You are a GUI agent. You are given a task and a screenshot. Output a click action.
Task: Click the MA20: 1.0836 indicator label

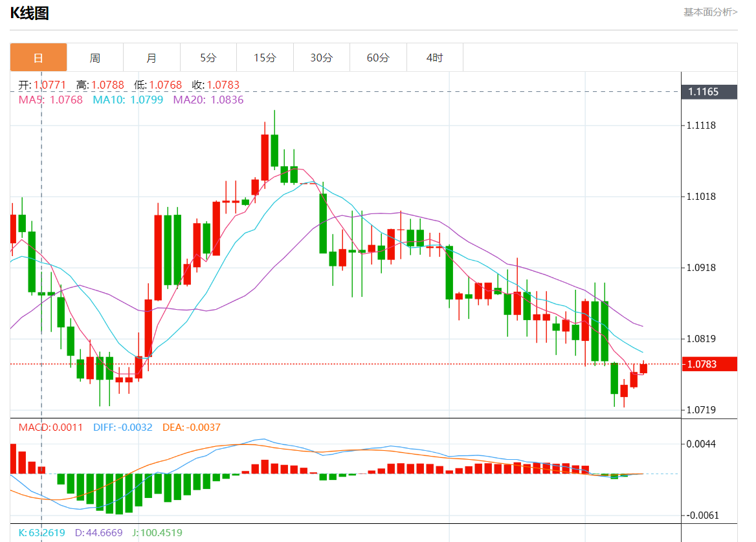pyautogui.click(x=208, y=100)
